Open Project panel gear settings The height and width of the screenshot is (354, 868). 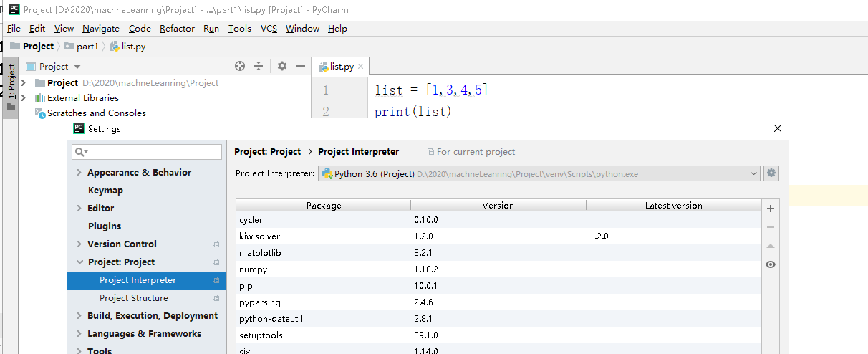point(281,66)
